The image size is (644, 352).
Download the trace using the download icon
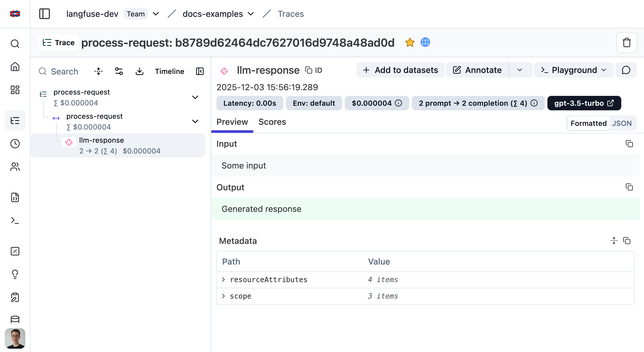tap(139, 71)
